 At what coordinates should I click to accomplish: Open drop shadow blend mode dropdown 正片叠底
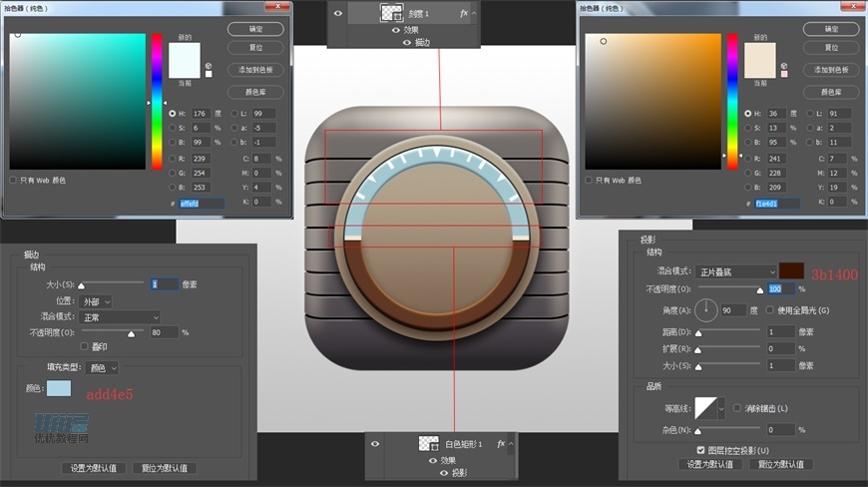[x=736, y=271]
